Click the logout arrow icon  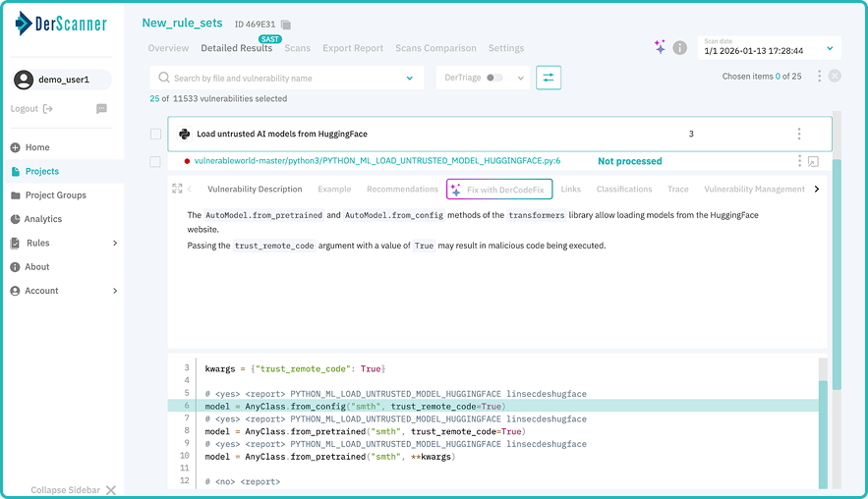[x=48, y=109]
